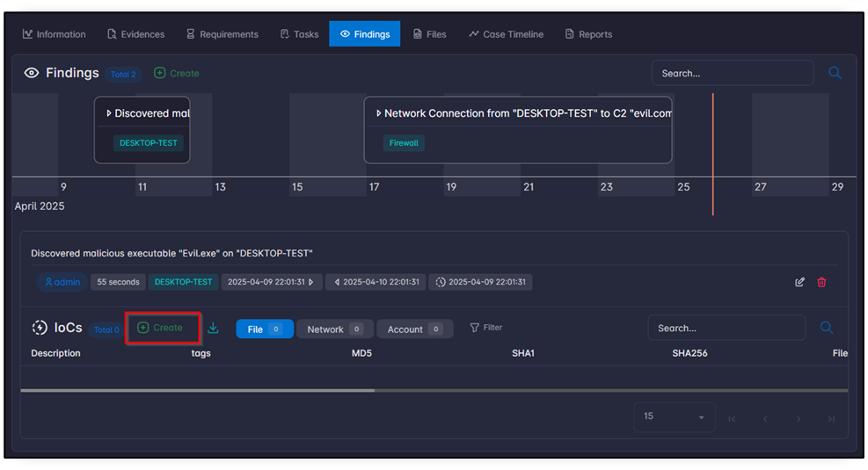Open the IoCs Filter option
Image resolution: width=868 pixels, height=470 pixels.
tap(486, 328)
